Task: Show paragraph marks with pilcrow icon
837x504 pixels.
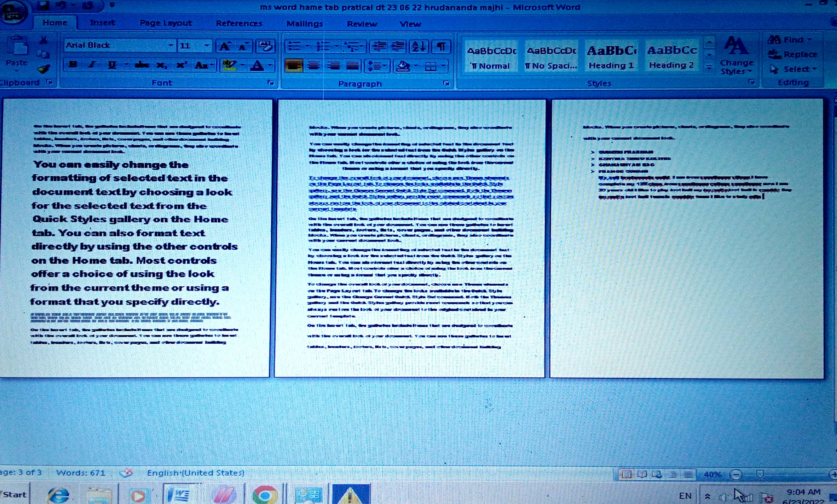Action: 441,46
